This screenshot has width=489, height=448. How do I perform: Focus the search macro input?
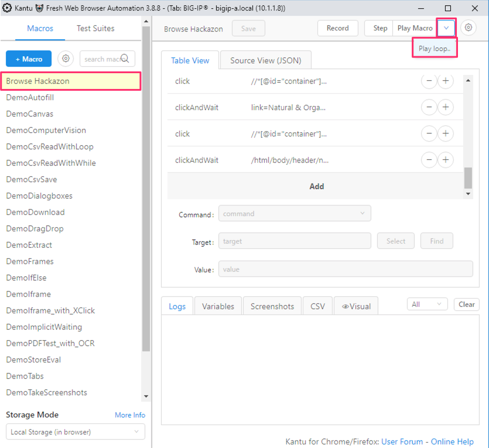tap(107, 59)
